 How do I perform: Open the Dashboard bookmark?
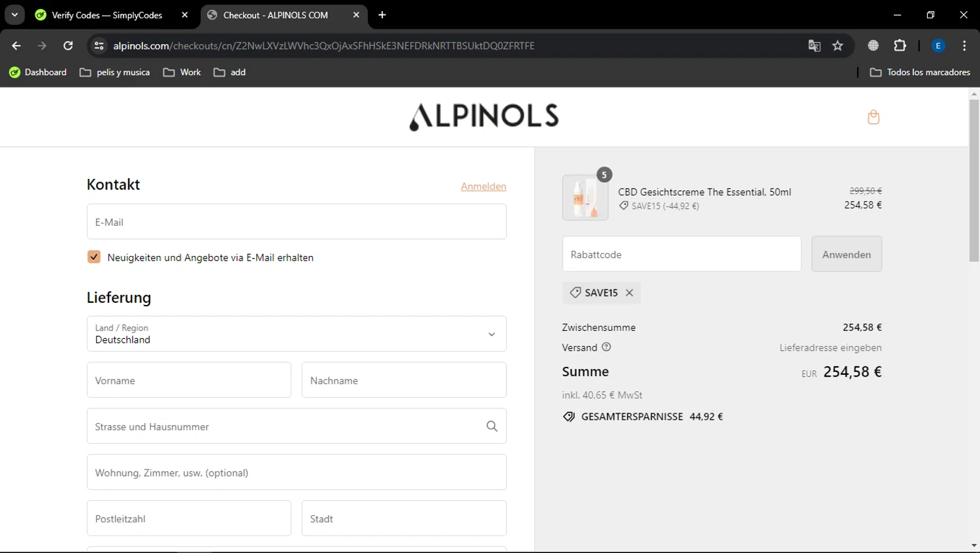tap(38, 72)
